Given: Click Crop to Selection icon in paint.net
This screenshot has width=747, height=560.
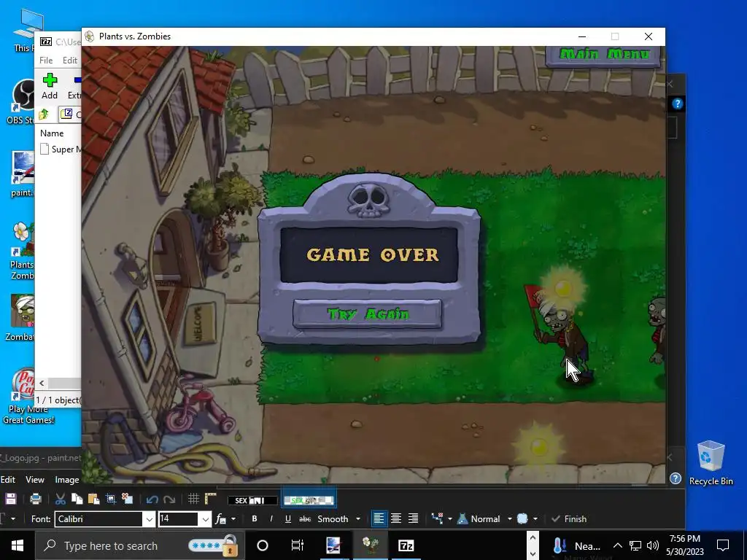Looking at the screenshot, I should point(111,499).
